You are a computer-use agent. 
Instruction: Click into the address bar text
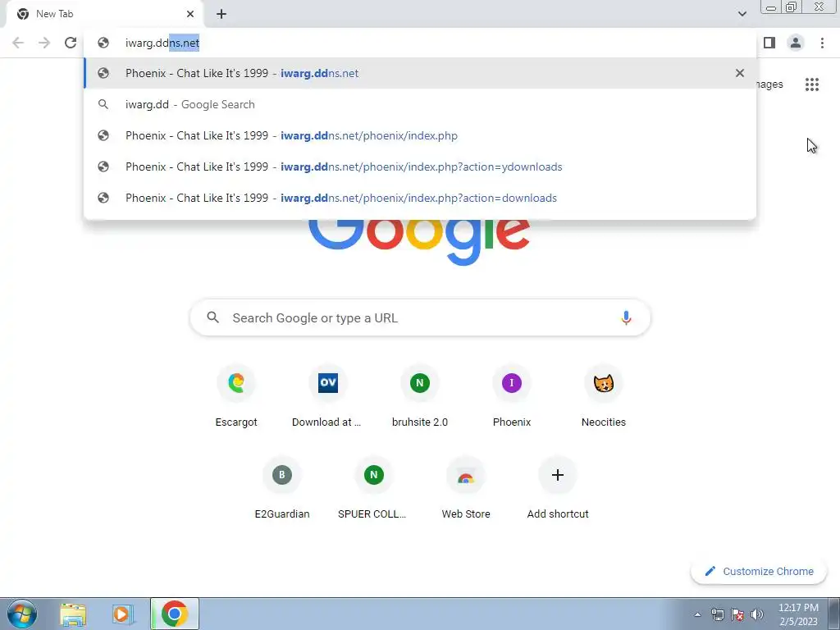[162, 43]
